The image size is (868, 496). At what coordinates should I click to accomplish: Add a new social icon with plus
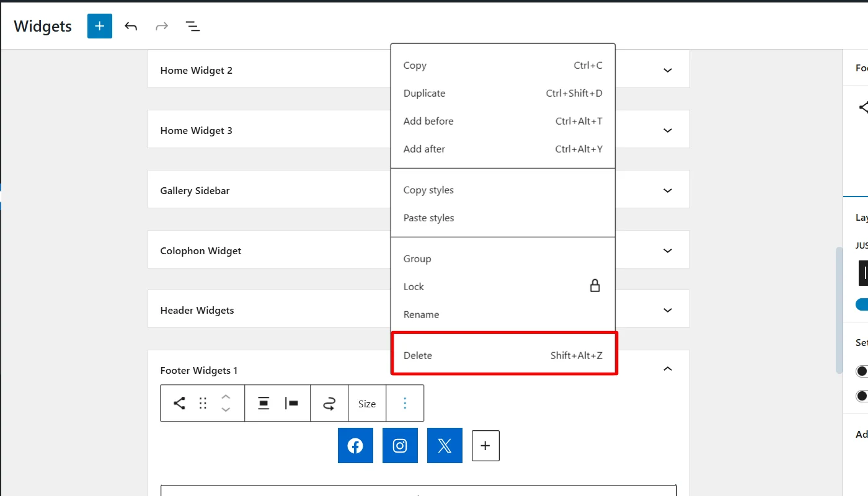tap(485, 446)
